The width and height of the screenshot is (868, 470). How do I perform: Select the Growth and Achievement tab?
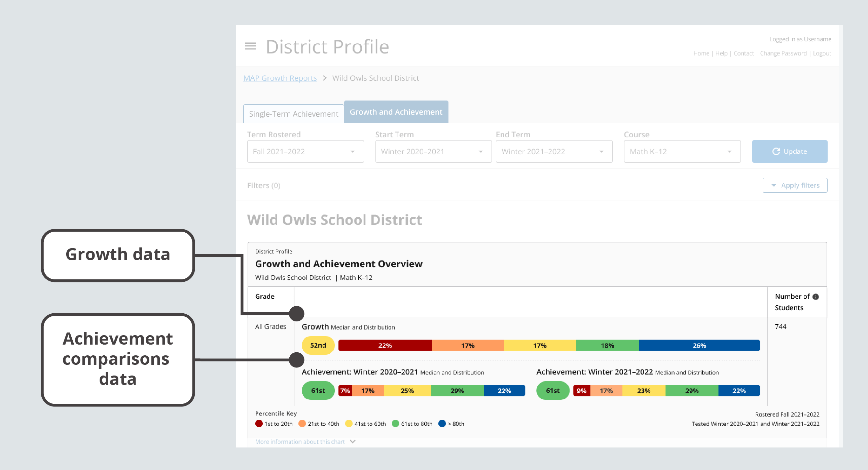pyautogui.click(x=396, y=112)
